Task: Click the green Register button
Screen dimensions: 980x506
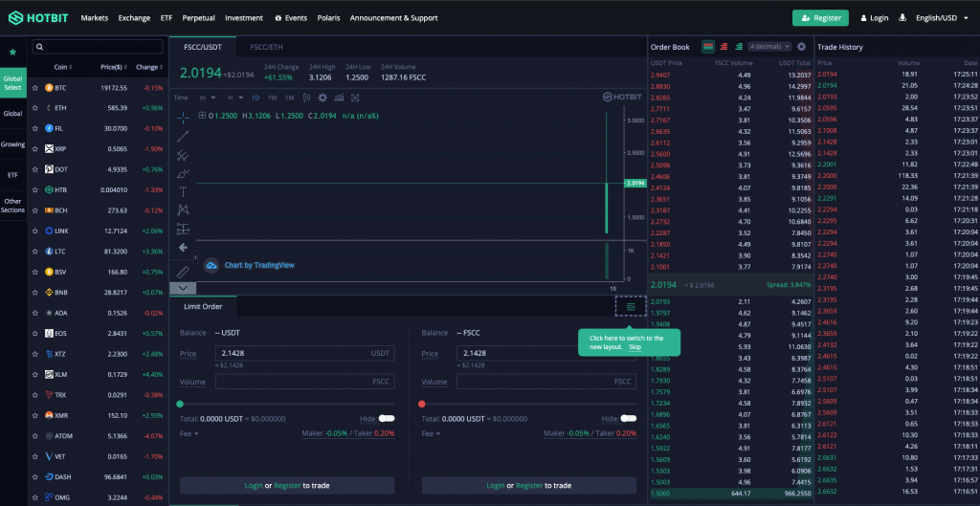Action: pos(820,17)
